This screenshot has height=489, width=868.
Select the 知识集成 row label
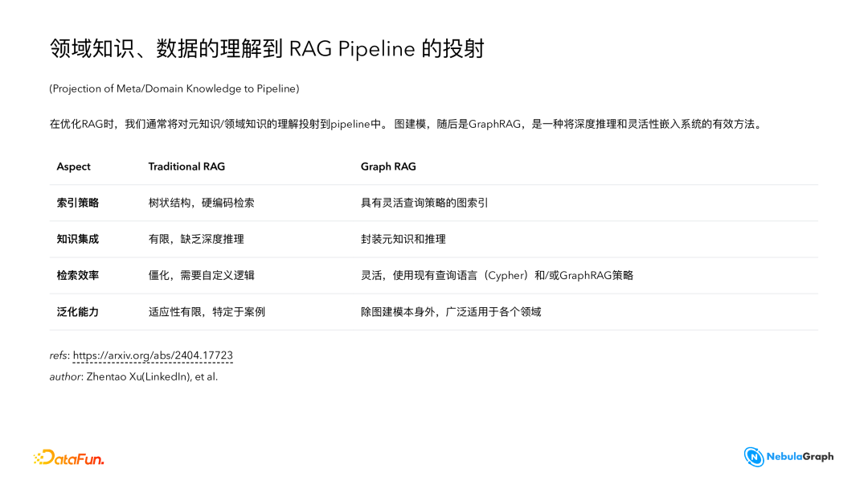[76, 239]
